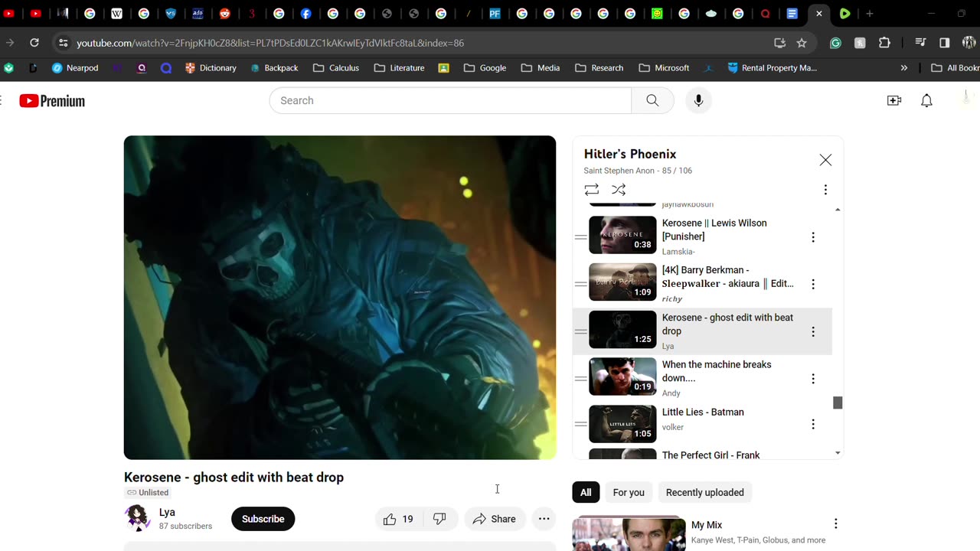Viewport: 980px width, 551px height.
Task: Open the Grammarly extension icon
Action: pyautogui.click(x=835, y=43)
